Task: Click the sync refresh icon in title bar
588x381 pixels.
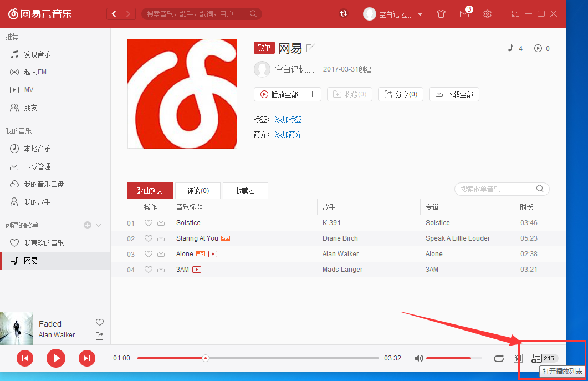Action: tap(344, 13)
